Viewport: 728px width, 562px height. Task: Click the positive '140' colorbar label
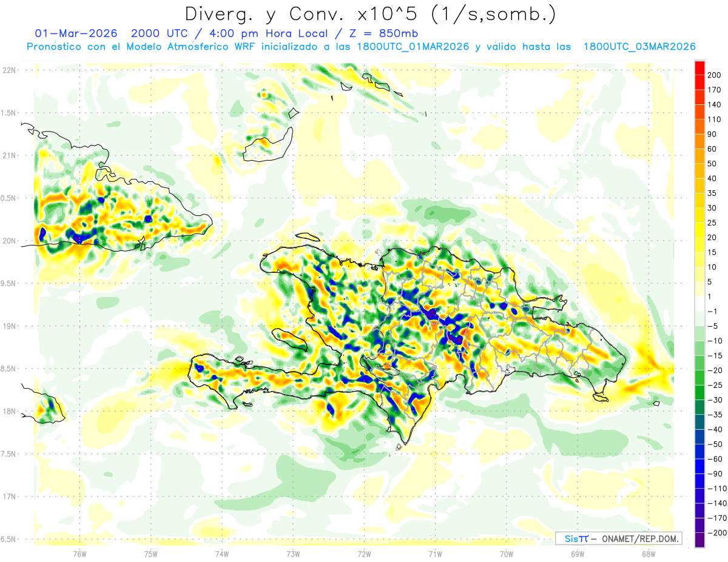coord(715,105)
